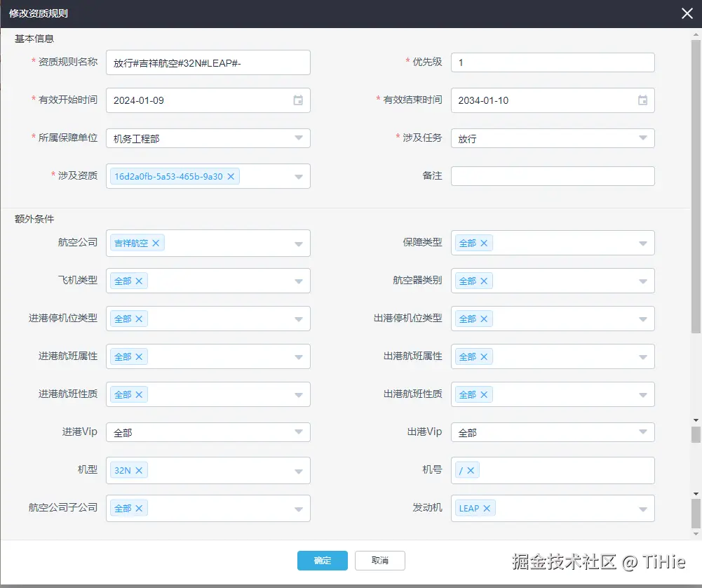Open the 保障类型 dropdown arrow

(x=643, y=243)
